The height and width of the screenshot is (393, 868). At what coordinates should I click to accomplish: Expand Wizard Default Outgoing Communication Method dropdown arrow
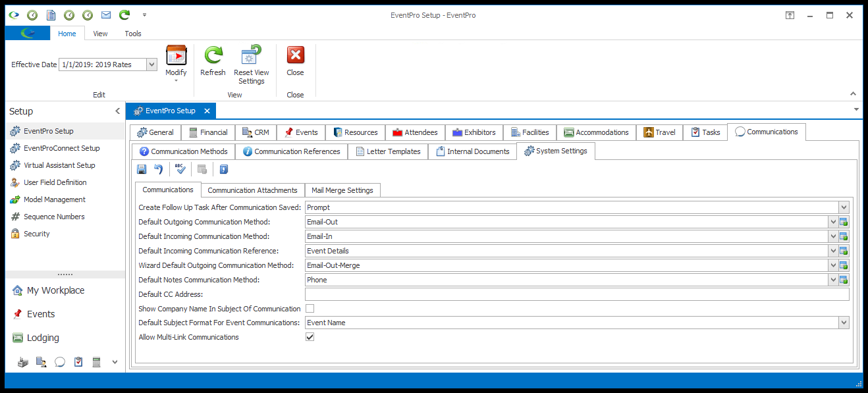pyautogui.click(x=833, y=265)
